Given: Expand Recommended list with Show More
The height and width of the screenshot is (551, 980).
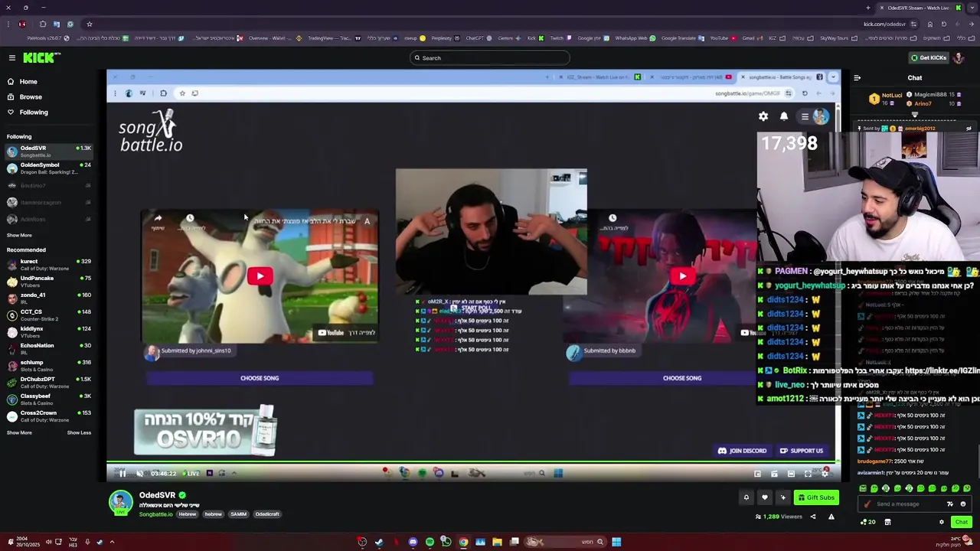Looking at the screenshot, I should click(19, 433).
